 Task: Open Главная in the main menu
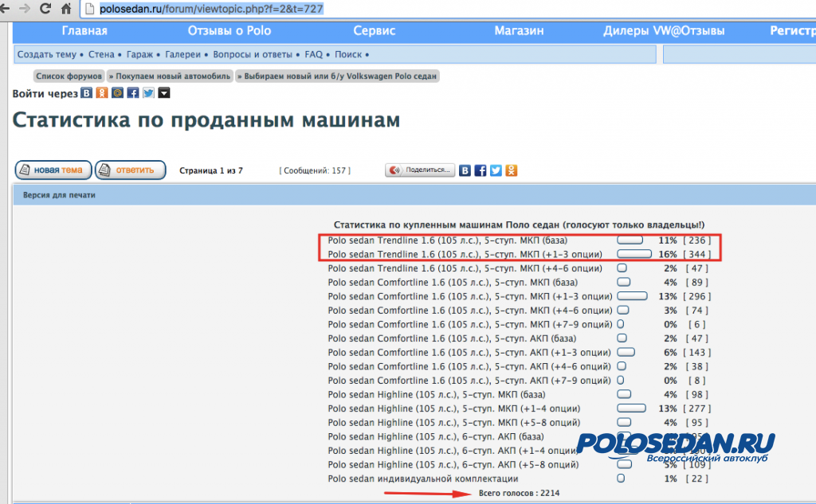point(84,31)
